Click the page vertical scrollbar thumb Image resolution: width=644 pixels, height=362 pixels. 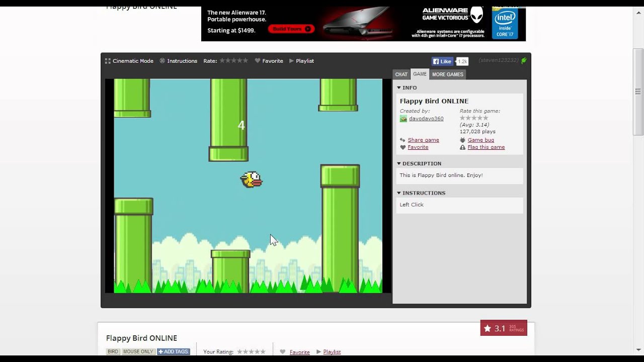pyautogui.click(x=638, y=92)
